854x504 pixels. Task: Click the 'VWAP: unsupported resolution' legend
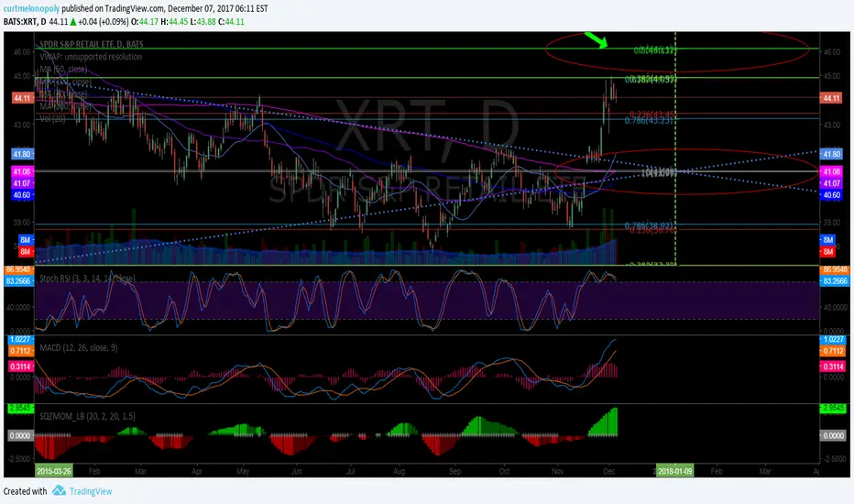coord(91,57)
